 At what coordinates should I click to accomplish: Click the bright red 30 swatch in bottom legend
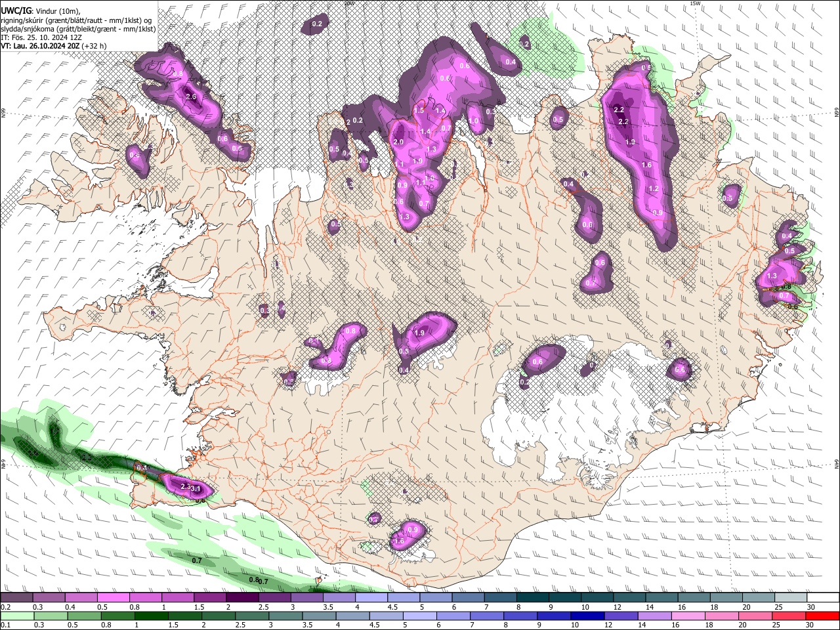pos(822,616)
